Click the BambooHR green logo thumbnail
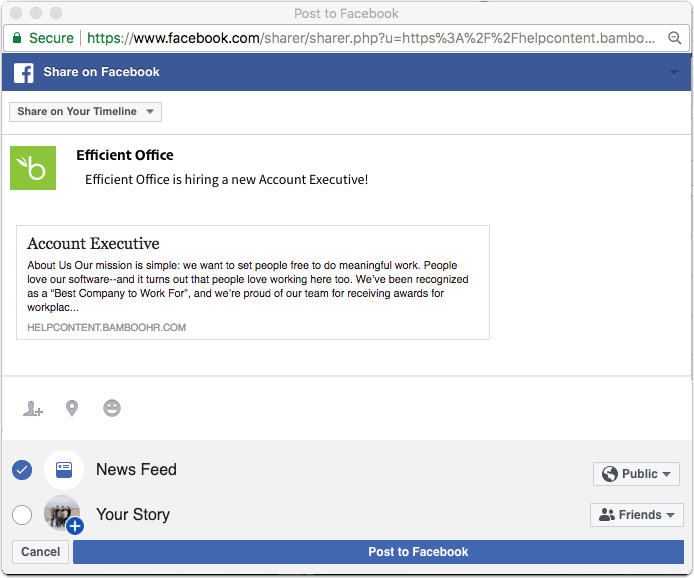 click(33, 168)
